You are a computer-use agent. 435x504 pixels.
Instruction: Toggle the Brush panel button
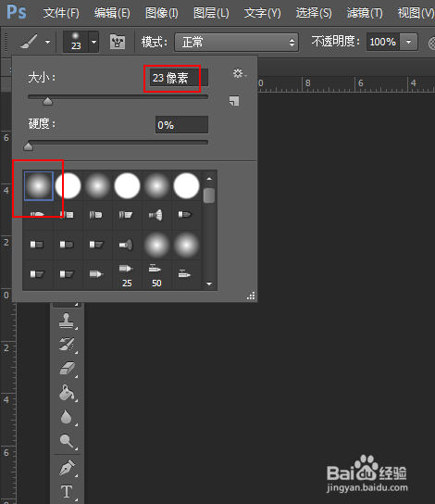[118, 42]
